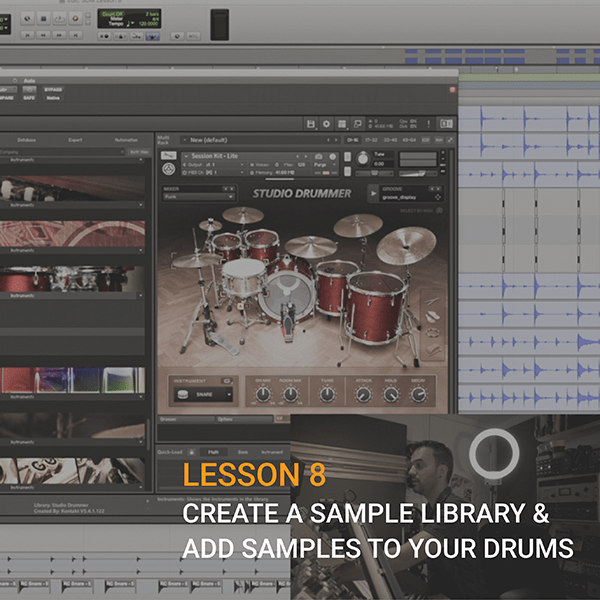Click the online transport button left of stop

(x=27, y=18)
